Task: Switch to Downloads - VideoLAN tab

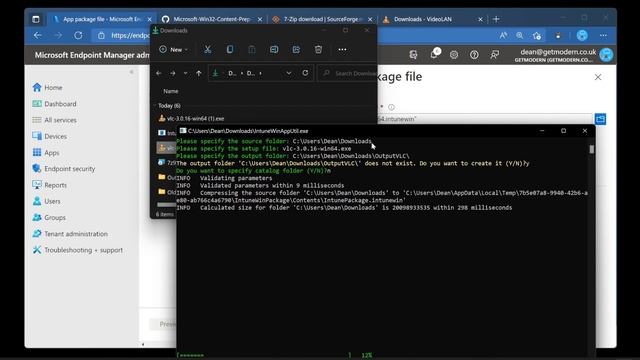Action: [432, 19]
